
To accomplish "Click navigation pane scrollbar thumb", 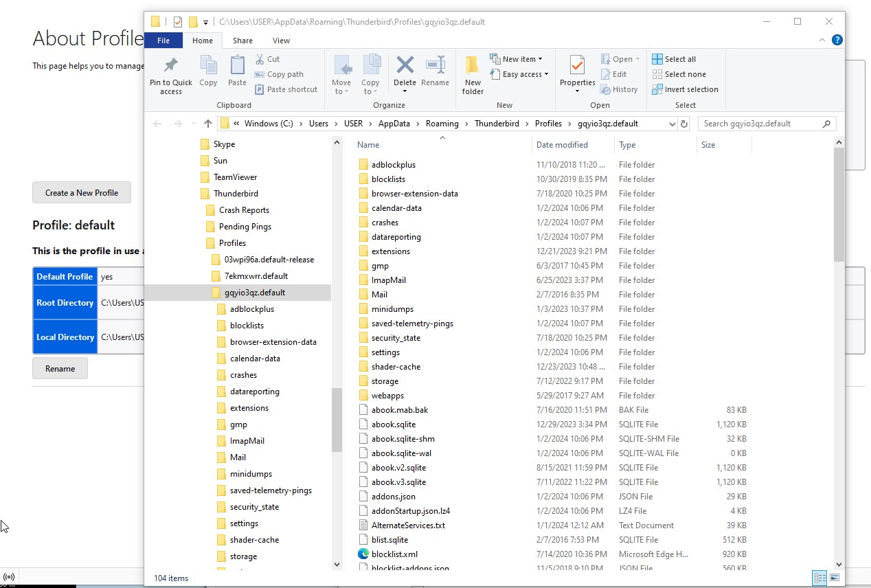I will coord(337,420).
